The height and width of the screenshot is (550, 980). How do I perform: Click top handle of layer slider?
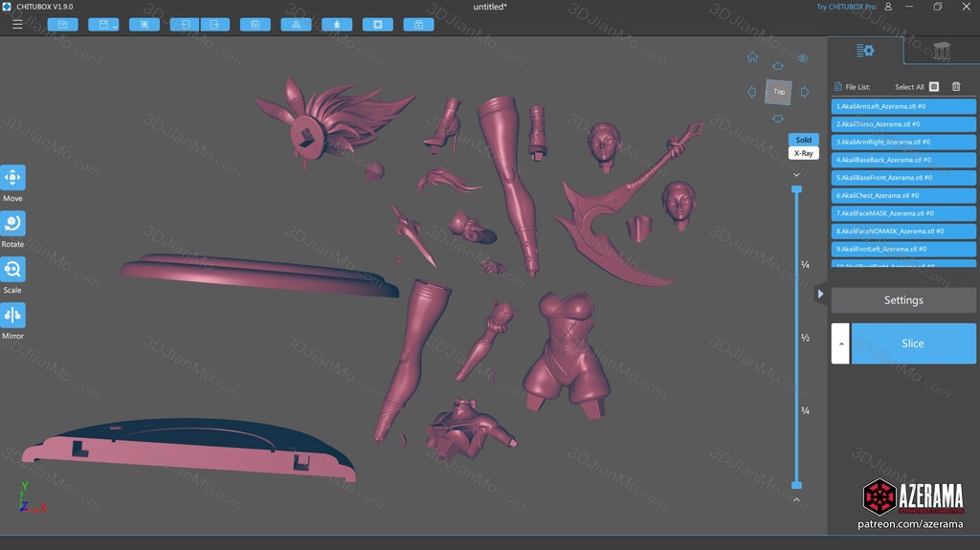tap(796, 189)
